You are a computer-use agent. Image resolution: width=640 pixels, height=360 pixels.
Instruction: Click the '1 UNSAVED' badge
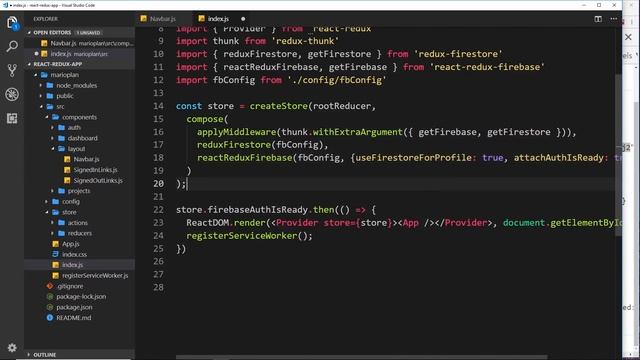point(88,33)
